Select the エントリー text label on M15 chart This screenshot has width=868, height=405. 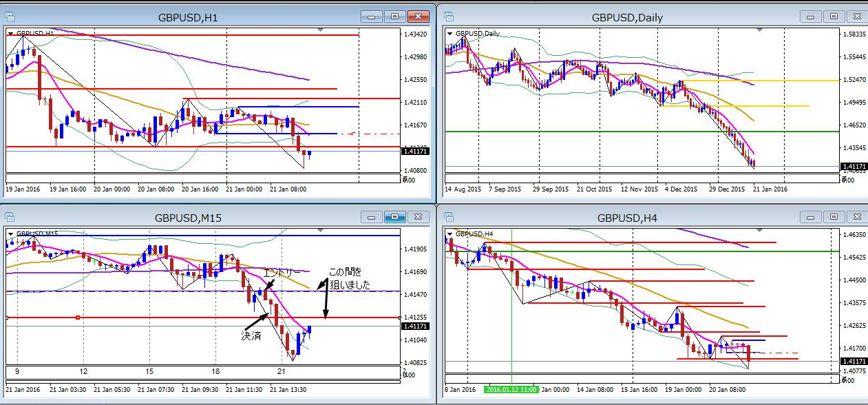282,273
